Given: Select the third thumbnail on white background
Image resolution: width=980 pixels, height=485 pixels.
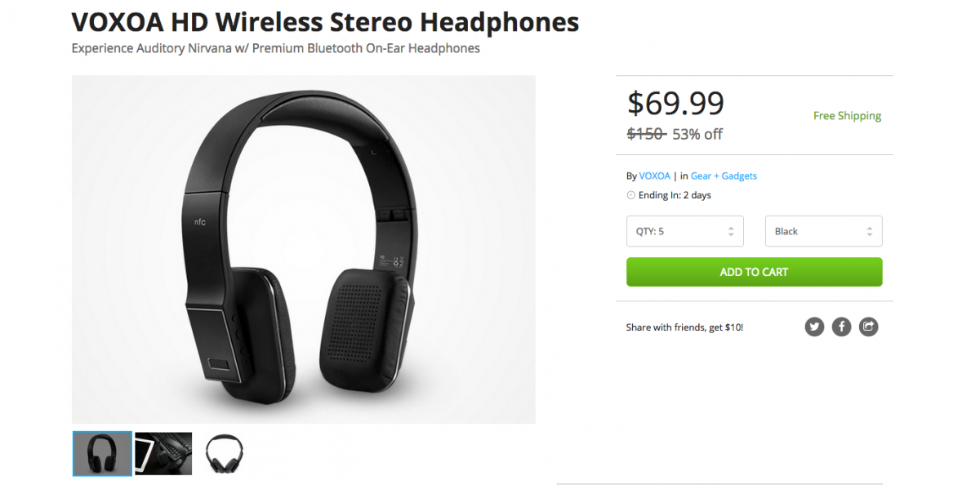Looking at the screenshot, I should (224, 453).
